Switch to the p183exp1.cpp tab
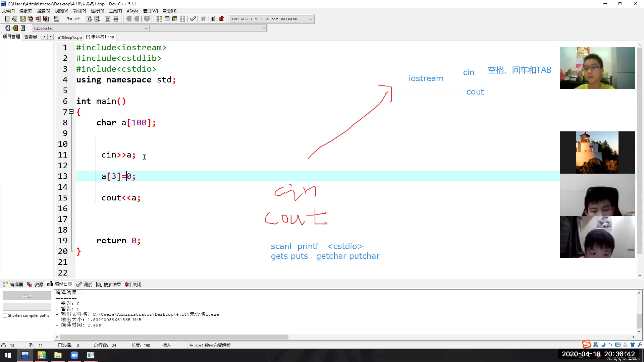The height and width of the screenshot is (362, 644). point(69,37)
